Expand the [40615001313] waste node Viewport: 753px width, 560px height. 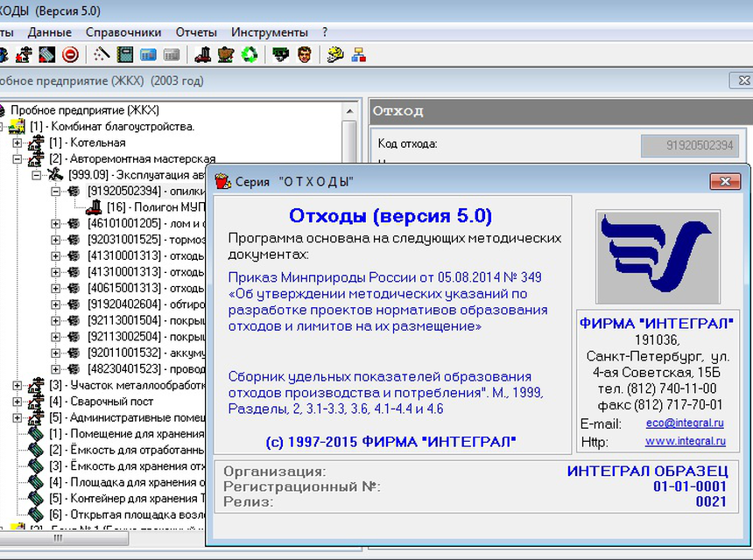pyautogui.click(x=56, y=289)
